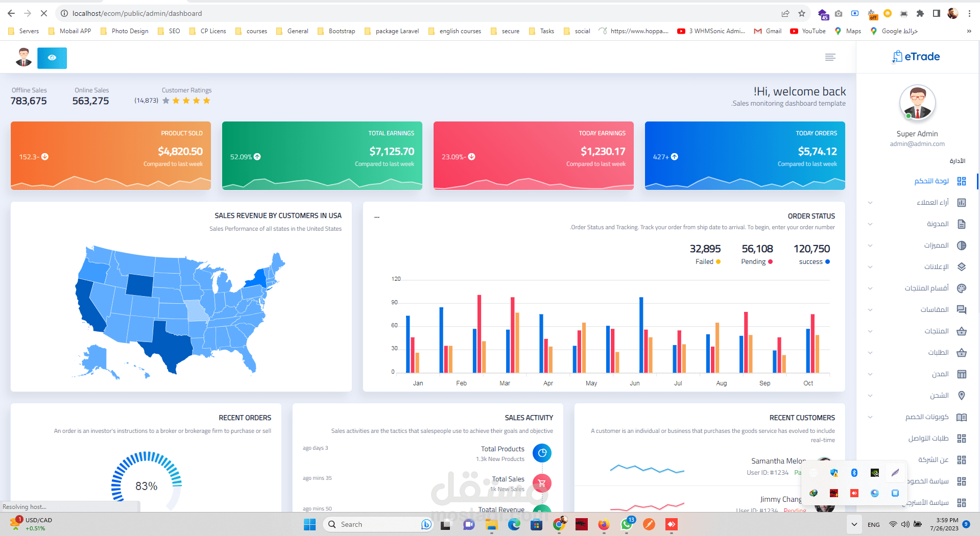980x536 pixels.
Task: Open the Order Status three-dots menu
Action: coord(377,217)
